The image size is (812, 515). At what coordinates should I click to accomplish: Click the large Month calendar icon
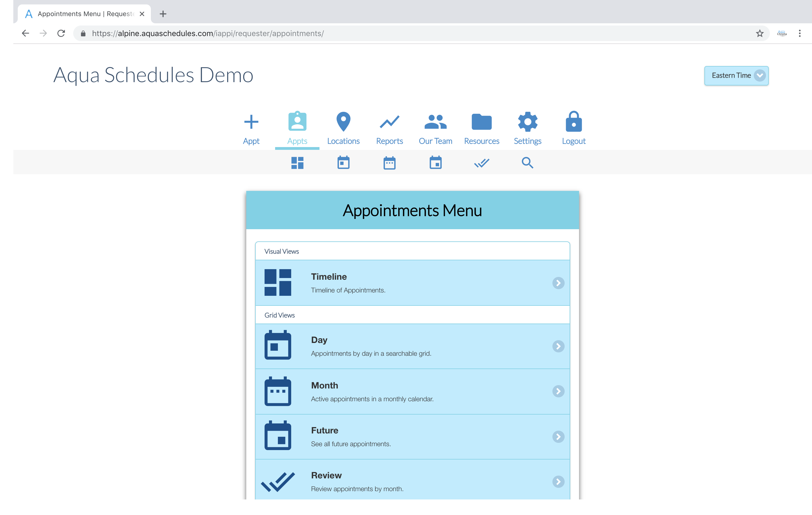coord(278,391)
